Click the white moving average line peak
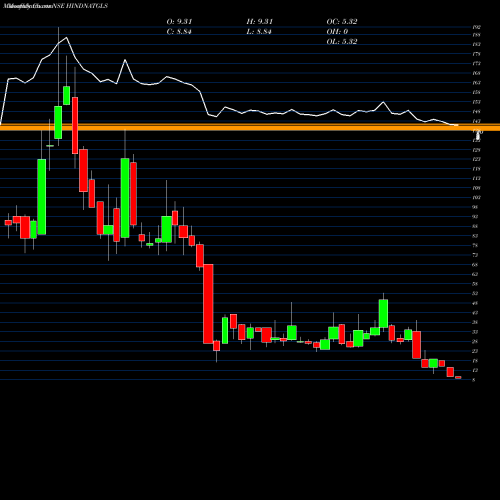500x500 pixels. (67, 38)
